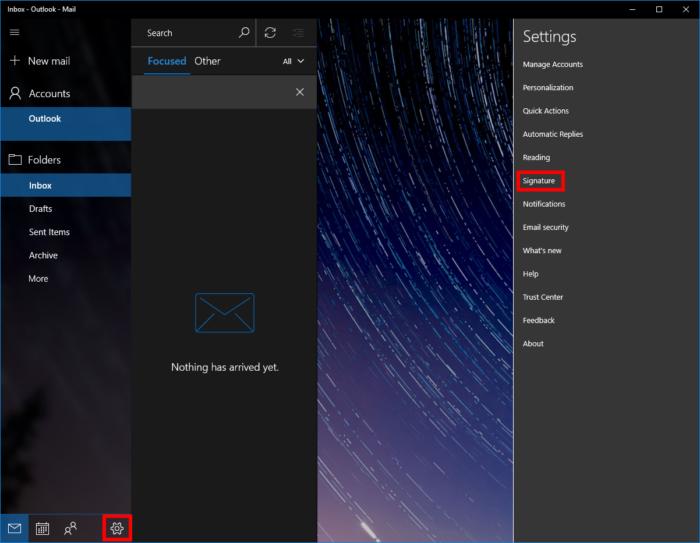Click the Accounts person icon

[15, 93]
